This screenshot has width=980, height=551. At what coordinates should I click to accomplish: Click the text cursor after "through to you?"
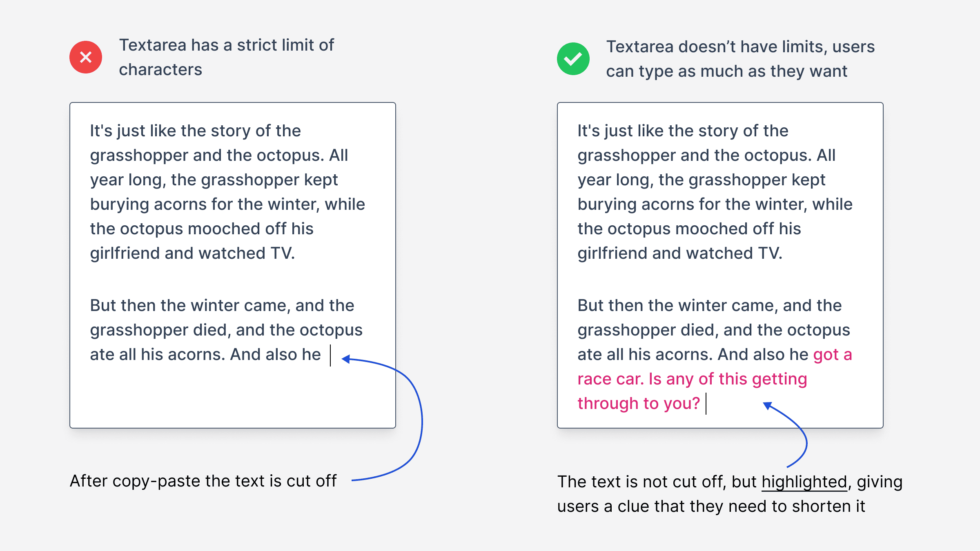706,404
